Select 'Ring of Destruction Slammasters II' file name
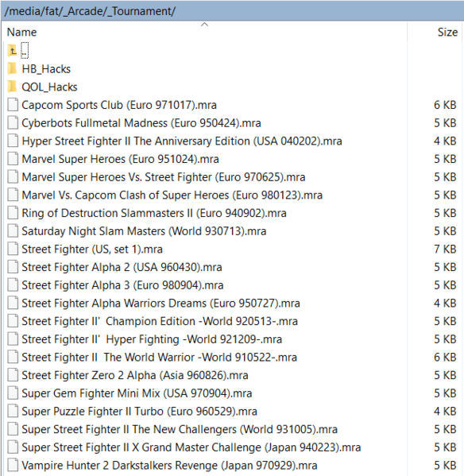 [154, 213]
